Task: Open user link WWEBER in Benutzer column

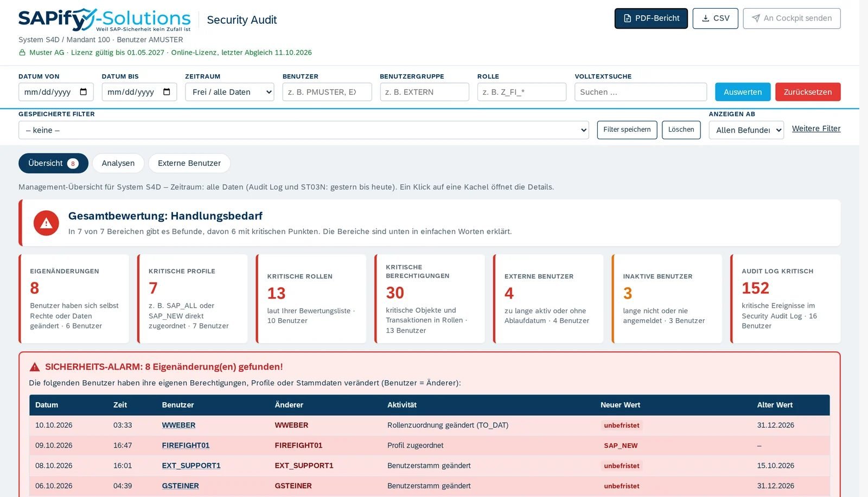Action: [x=178, y=425]
